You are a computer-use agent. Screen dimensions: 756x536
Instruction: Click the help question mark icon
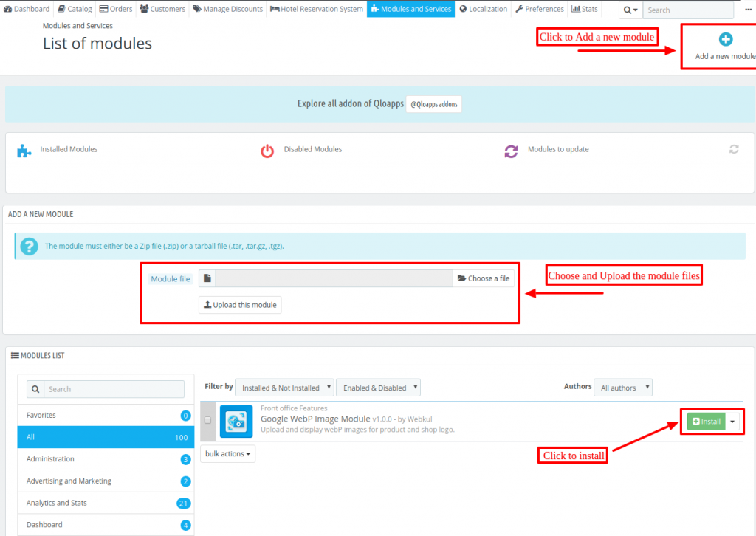click(x=29, y=247)
